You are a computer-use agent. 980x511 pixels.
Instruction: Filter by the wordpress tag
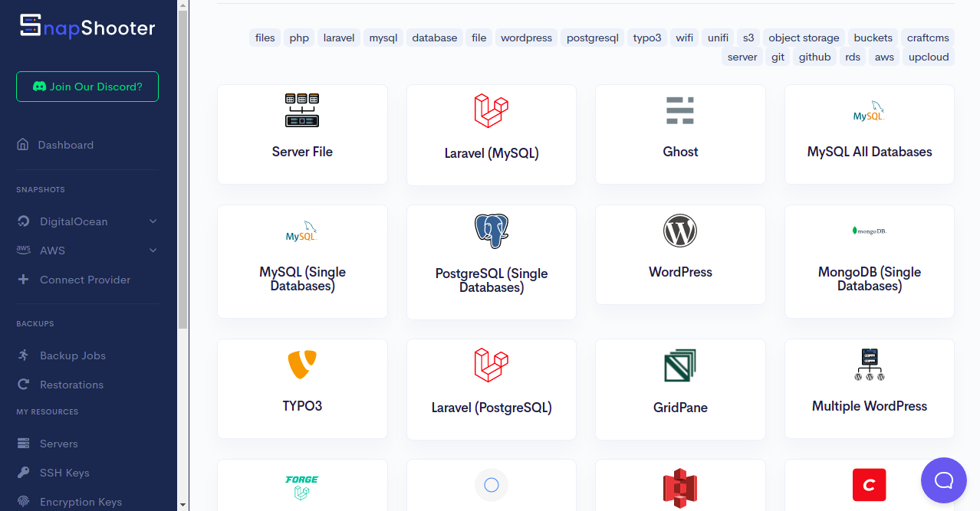(x=527, y=38)
